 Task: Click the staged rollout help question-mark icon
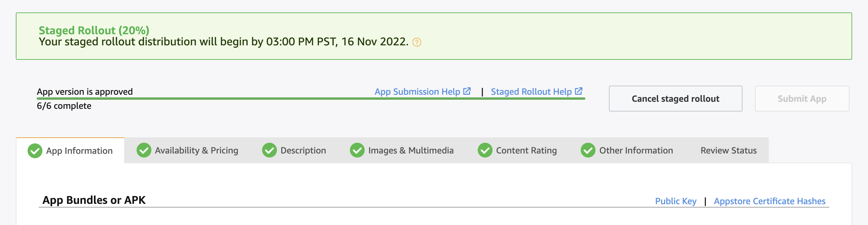tap(417, 42)
